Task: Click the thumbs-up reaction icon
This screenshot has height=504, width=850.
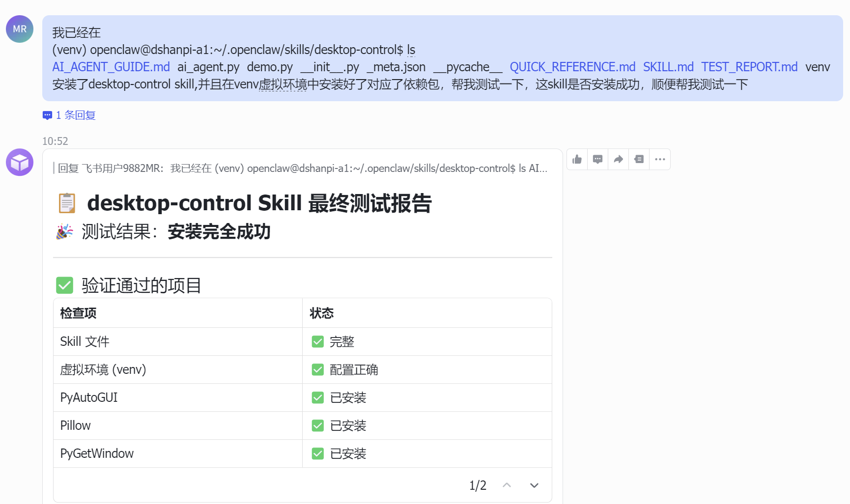Action: pyautogui.click(x=577, y=159)
